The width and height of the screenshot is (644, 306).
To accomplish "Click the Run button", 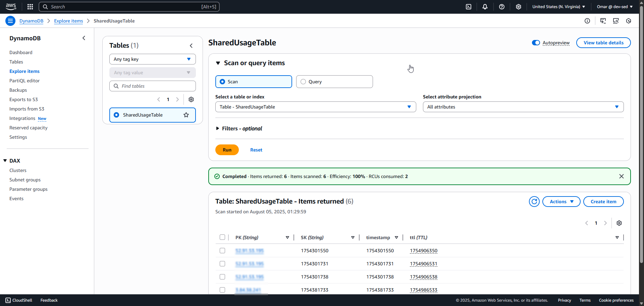I will tap(227, 150).
